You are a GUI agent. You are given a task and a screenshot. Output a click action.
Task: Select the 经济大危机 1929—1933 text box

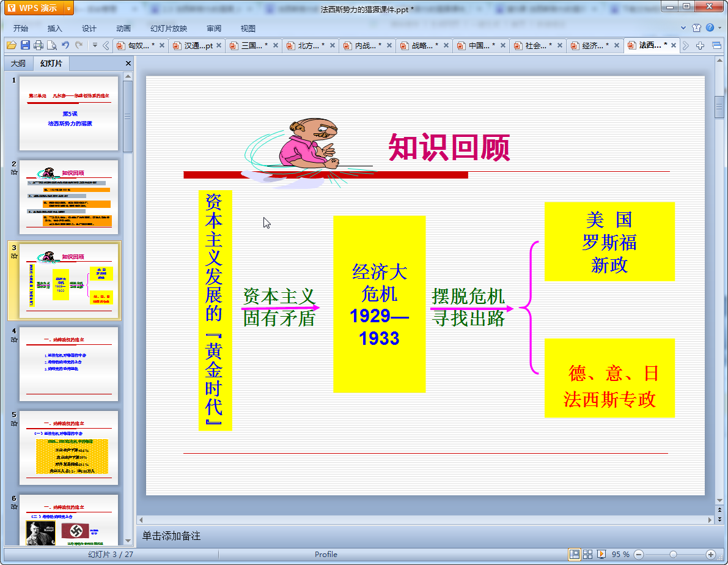coord(380,304)
